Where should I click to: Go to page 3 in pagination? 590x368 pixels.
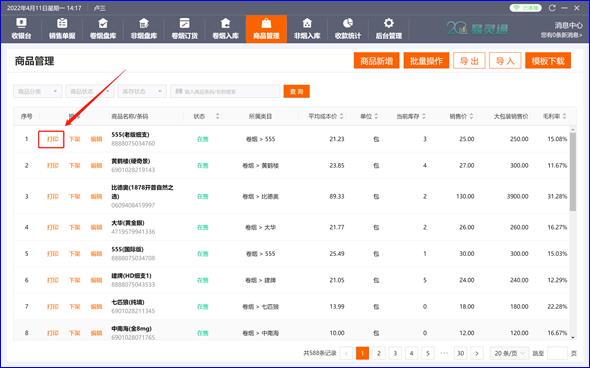pos(395,353)
